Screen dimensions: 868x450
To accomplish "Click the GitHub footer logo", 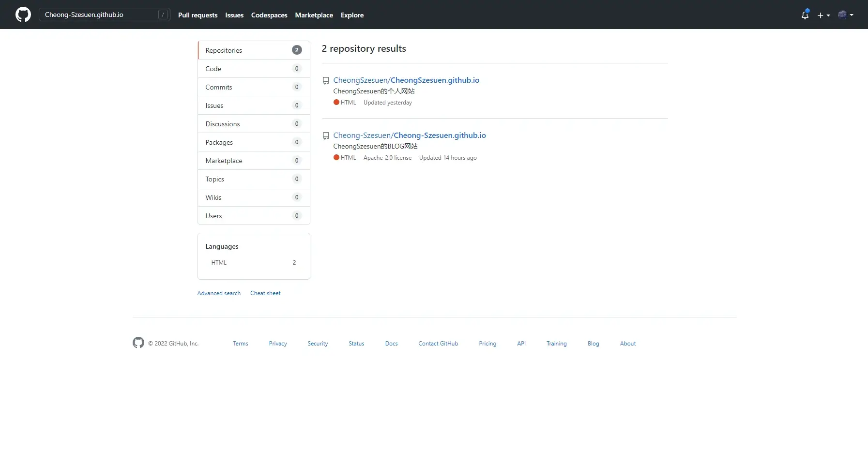I will (x=138, y=343).
